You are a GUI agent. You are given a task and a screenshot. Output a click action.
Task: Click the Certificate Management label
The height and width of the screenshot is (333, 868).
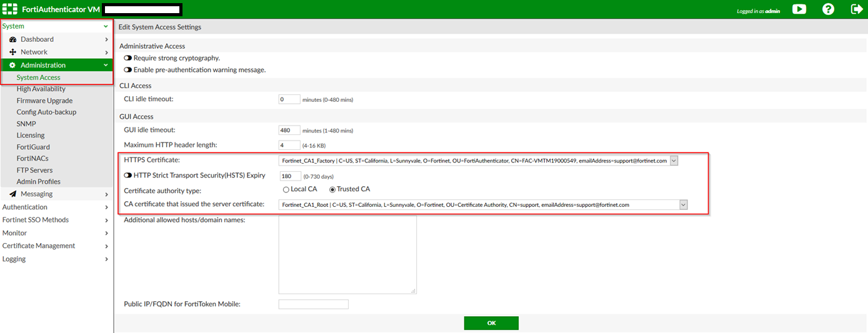pos(39,246)
